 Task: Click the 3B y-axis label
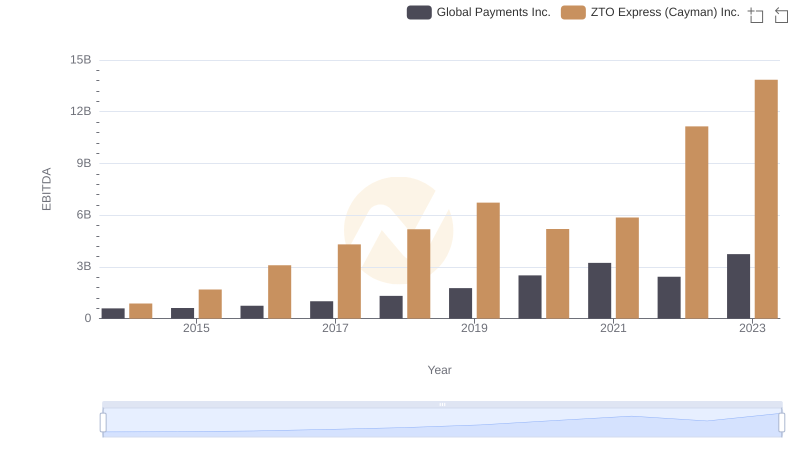84,266
